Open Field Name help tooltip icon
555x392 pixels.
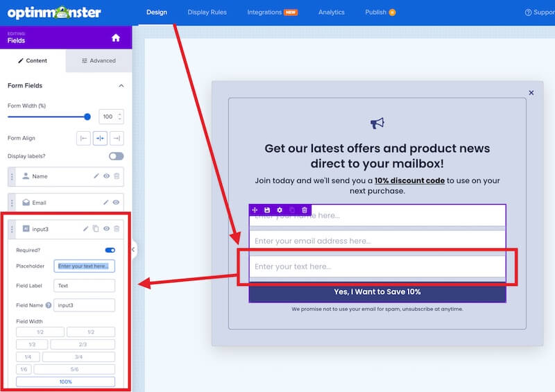click(49, 305)
